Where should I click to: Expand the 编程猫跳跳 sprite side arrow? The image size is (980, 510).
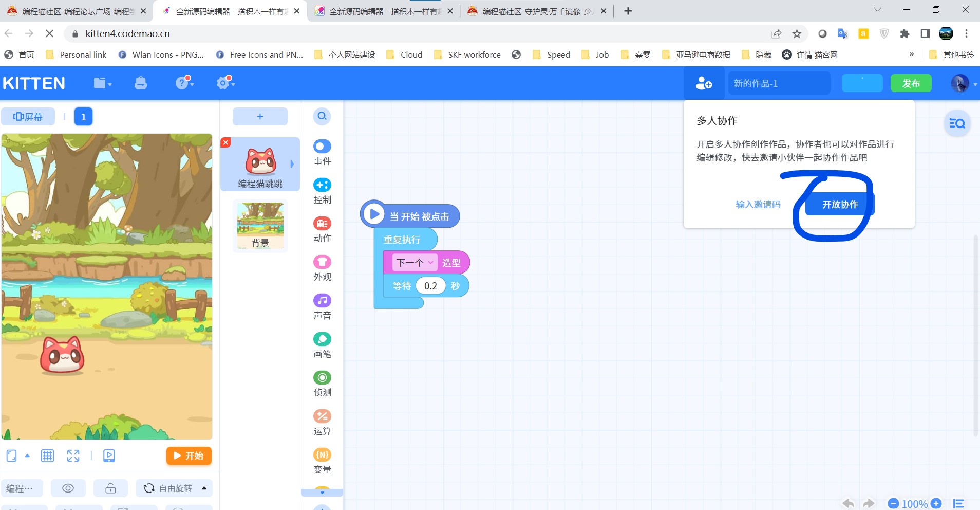(292, 164)
